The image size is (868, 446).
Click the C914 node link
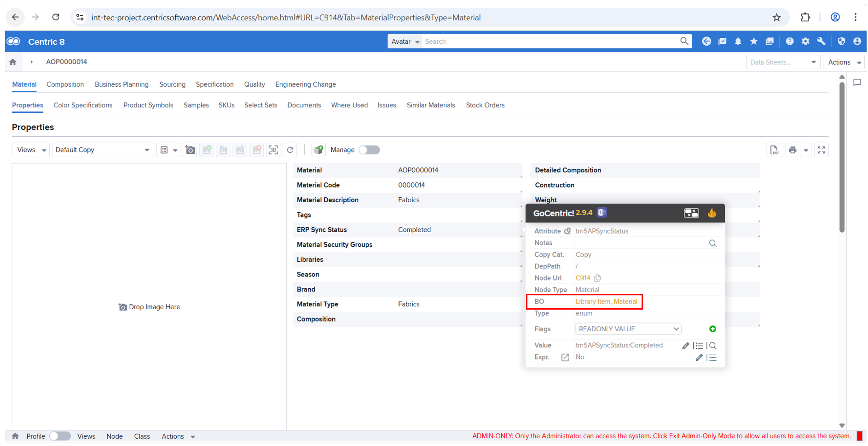[x=583, y=278]
